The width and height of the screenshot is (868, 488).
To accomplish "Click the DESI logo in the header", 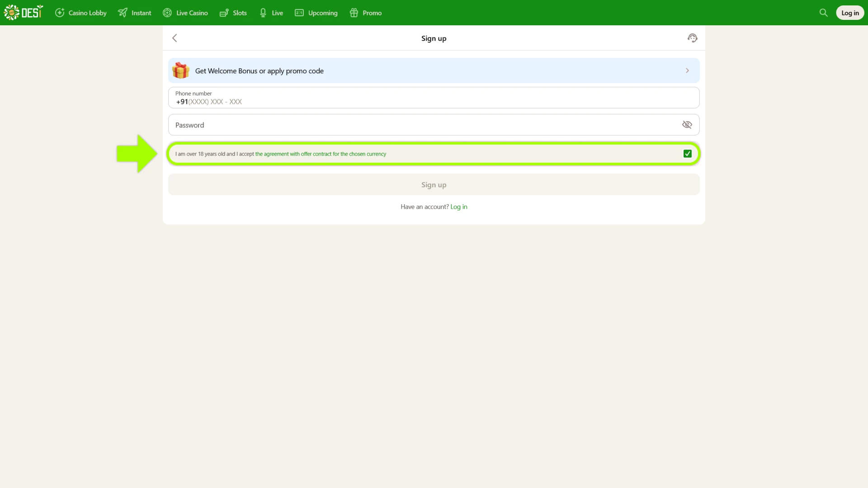I will [23, 13].
